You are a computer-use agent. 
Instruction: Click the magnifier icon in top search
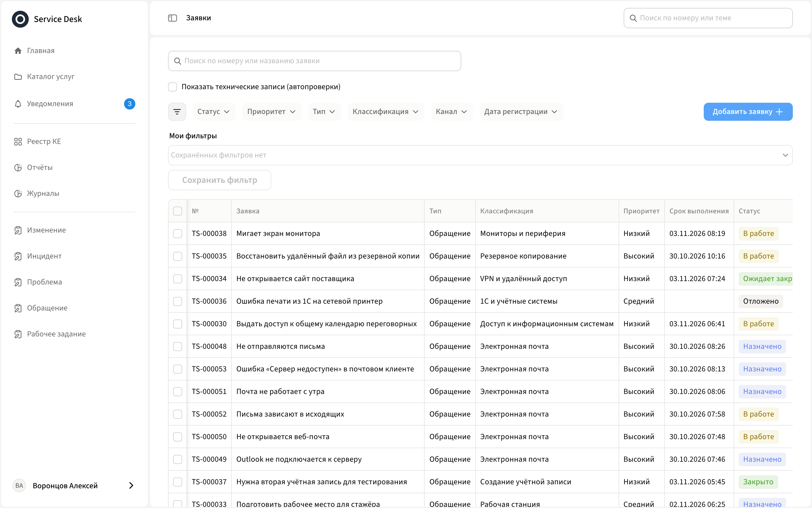[x=633, y=18]
